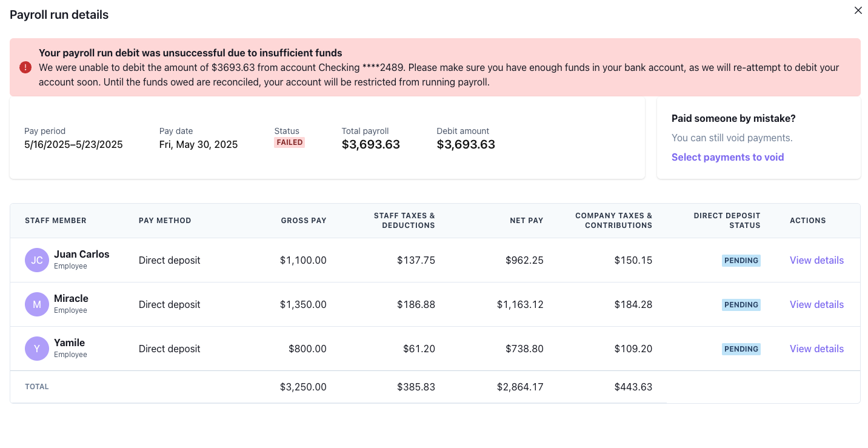
Task: Click Miracle's PENDING deposit badge
Action: pyautogui.click(x=741, y=305)
